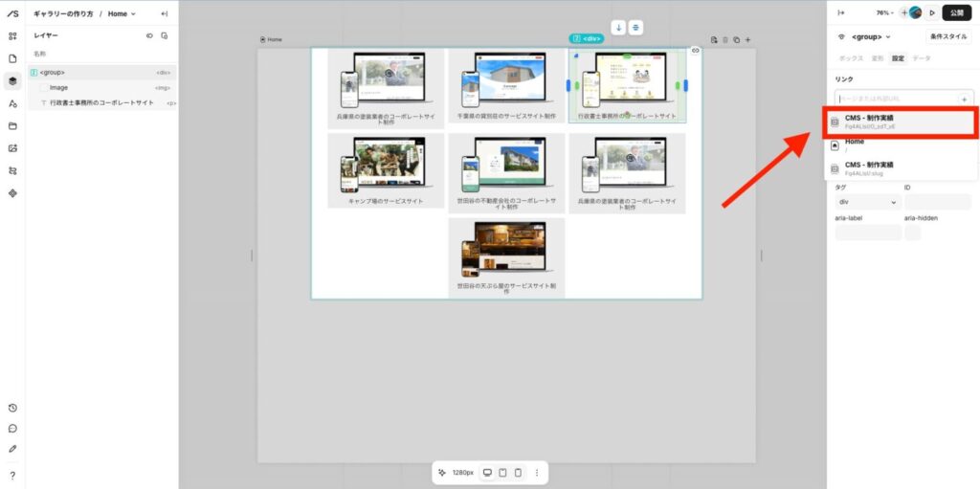Screen dimensions: 980x489
Task: Select mobile viewport in bottom bar
Action: click(518, 473)
